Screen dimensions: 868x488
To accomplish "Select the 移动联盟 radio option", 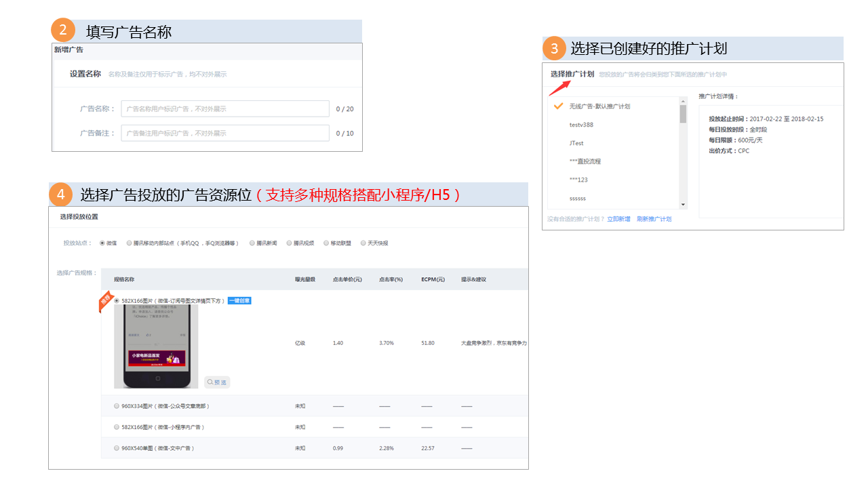I will (326, 243).
